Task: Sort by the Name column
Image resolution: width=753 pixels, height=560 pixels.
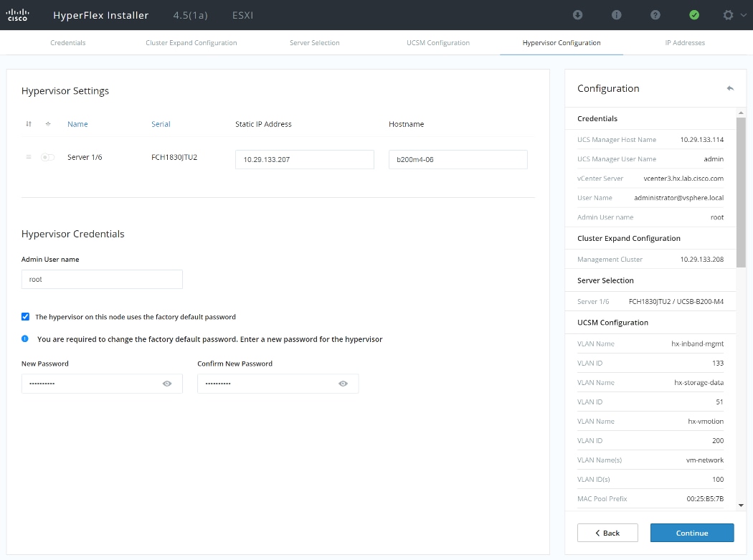Action: click(x=77, y=124)
